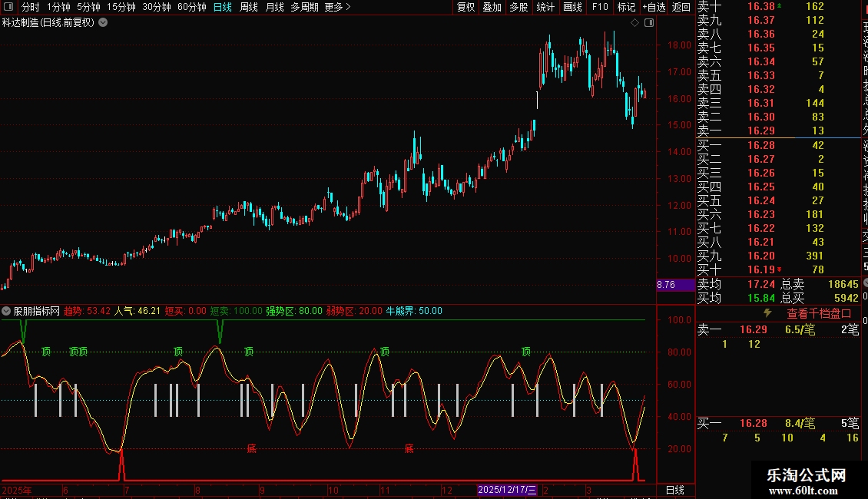Open the 多周期 multi-period view

point(304,7)
